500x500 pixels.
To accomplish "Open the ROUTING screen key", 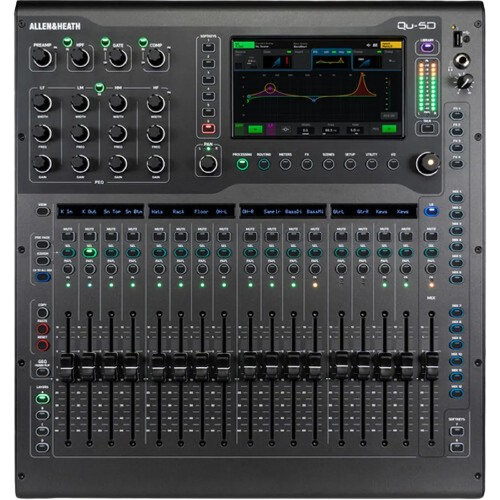I will pos(264,164).
